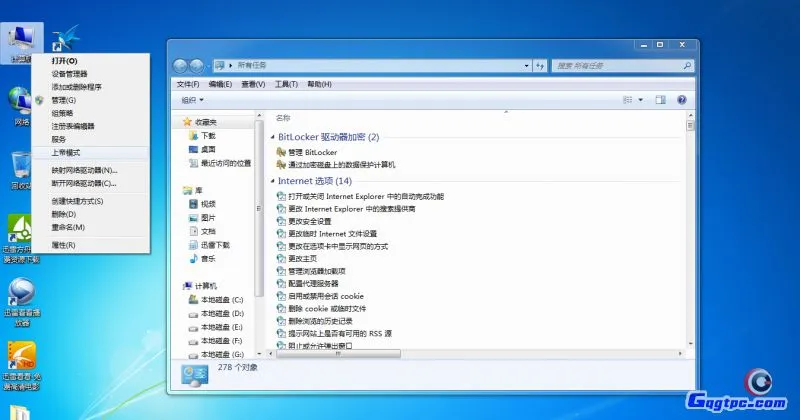The image size is (800, 420).
Task: Click the change view icon in toolbar
Action: (x=628, y=100)
